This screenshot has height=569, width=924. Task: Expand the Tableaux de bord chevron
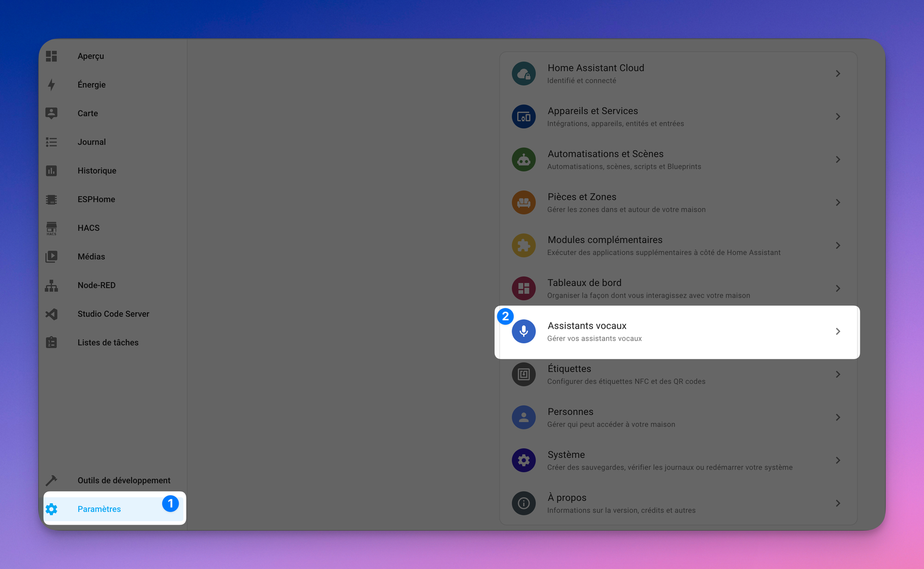point(838,288)
